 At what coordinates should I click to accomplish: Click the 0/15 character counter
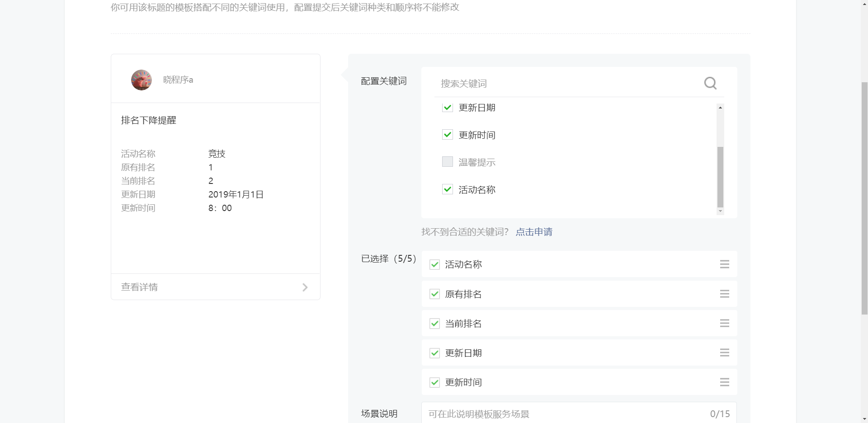pos(720,414)
